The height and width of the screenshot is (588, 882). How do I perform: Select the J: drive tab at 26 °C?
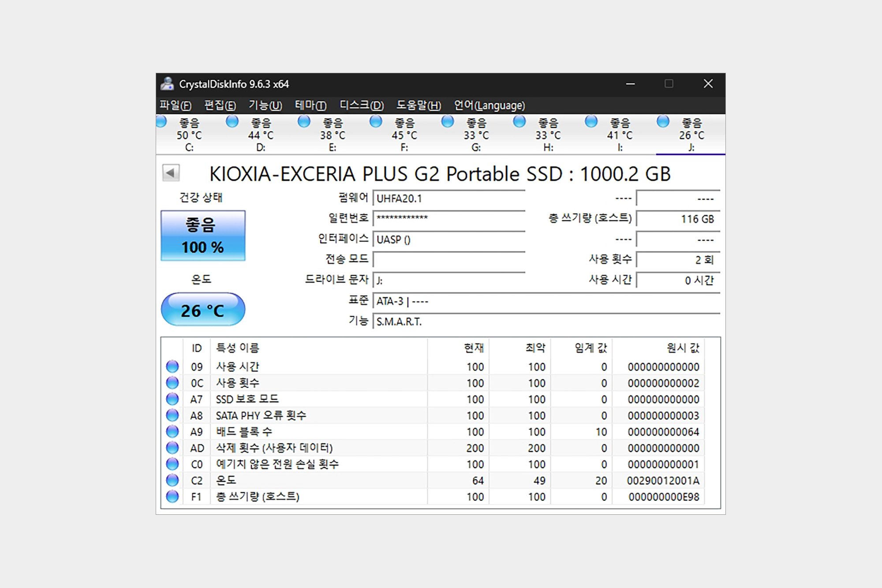click(x=691, y=135)
